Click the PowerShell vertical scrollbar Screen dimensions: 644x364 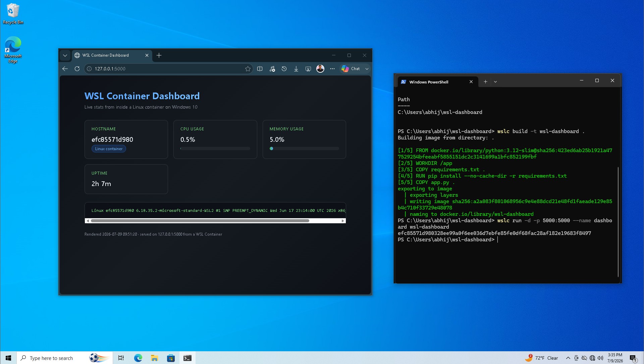click(x=618, y=221)
